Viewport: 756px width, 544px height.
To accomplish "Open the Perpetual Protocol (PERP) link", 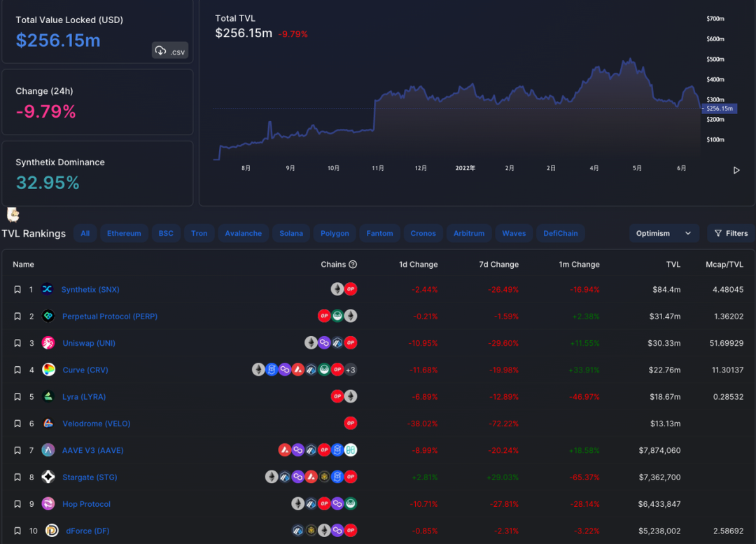I will pos(110,316).
